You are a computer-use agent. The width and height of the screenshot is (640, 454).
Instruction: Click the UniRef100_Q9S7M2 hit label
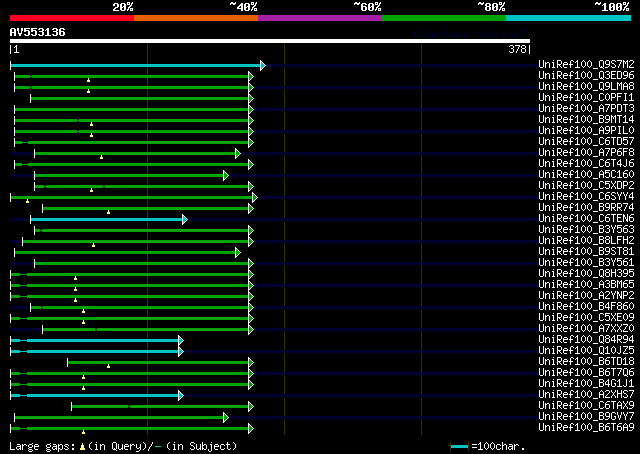[586, 65]
